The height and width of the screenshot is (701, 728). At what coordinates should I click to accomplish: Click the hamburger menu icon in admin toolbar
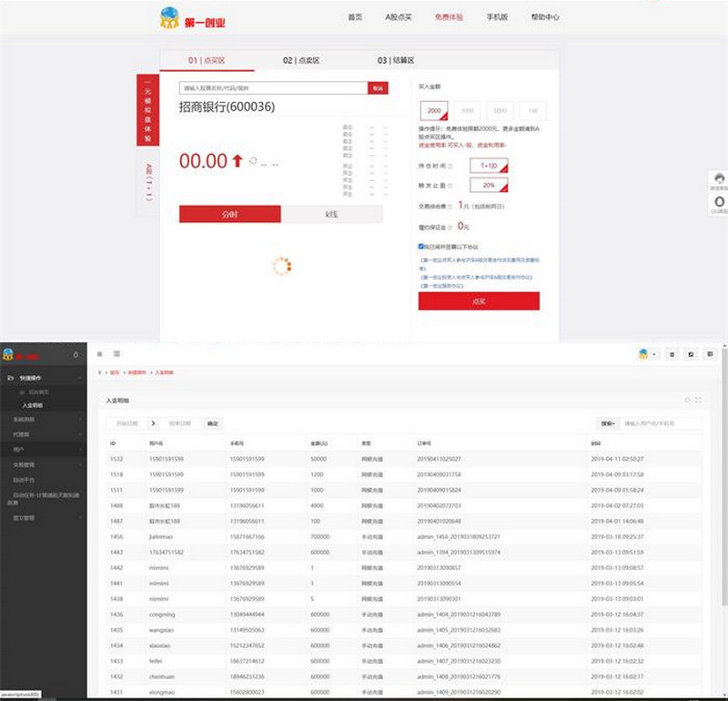tap(100, 354)
